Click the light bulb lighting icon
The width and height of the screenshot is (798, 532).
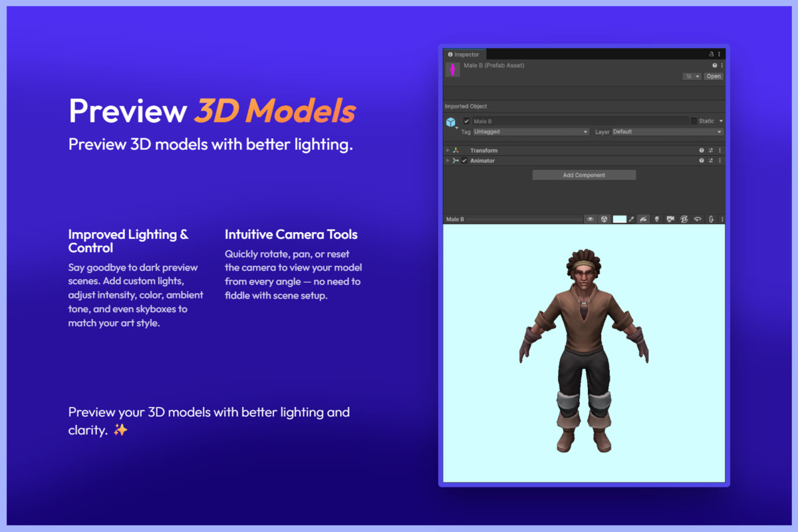click(657, 219)
